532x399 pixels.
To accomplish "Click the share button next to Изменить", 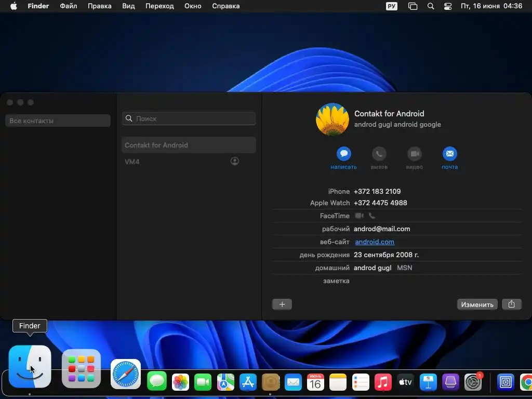I will (x=511, y=304).
